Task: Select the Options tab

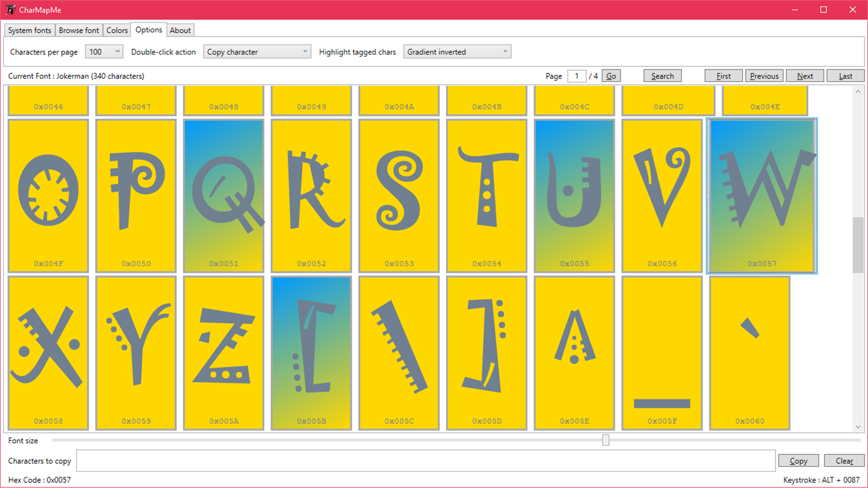Action: 149,30
